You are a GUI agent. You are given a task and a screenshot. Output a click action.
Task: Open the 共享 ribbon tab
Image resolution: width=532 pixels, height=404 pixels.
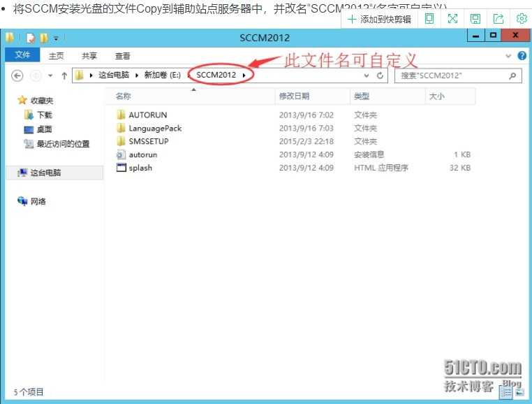[89, 56]
